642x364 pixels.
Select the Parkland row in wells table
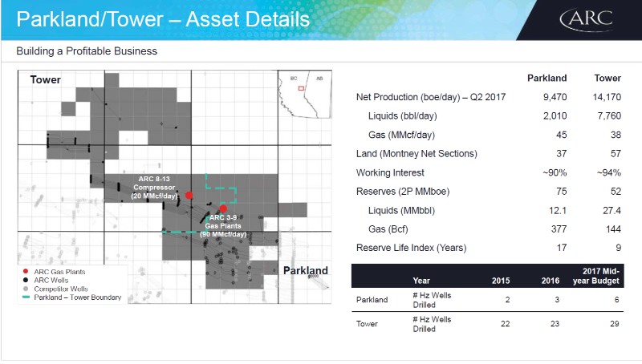[x=488, y=300]
